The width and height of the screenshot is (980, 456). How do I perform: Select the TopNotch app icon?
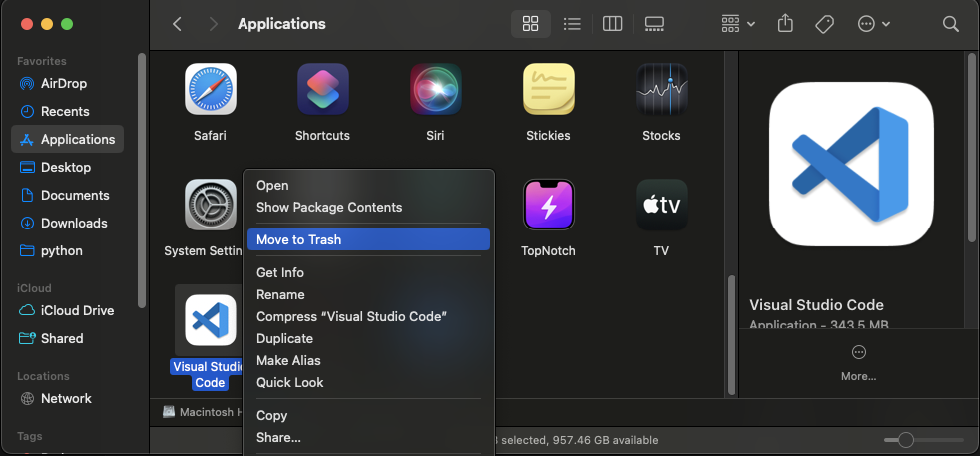click(x=548, y=205)
